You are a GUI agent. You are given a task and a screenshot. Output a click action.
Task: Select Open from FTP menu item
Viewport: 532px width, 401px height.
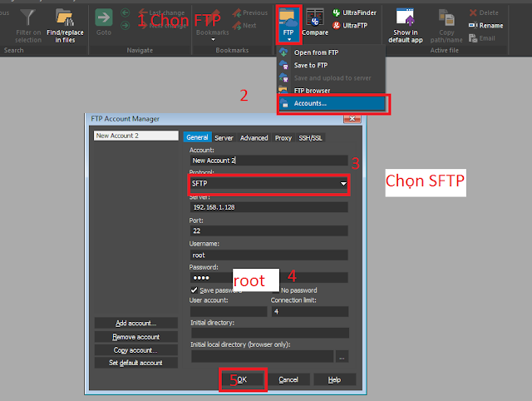pyautogui.click(x=332, y=52)
